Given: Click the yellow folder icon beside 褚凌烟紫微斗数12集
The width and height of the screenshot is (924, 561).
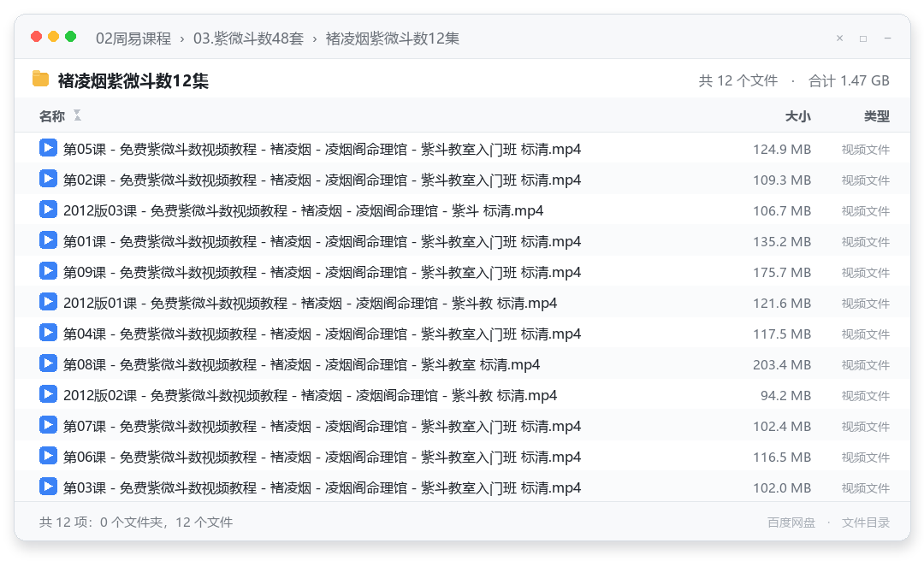Looking at the screenshot, I should [x=41, y=79].
